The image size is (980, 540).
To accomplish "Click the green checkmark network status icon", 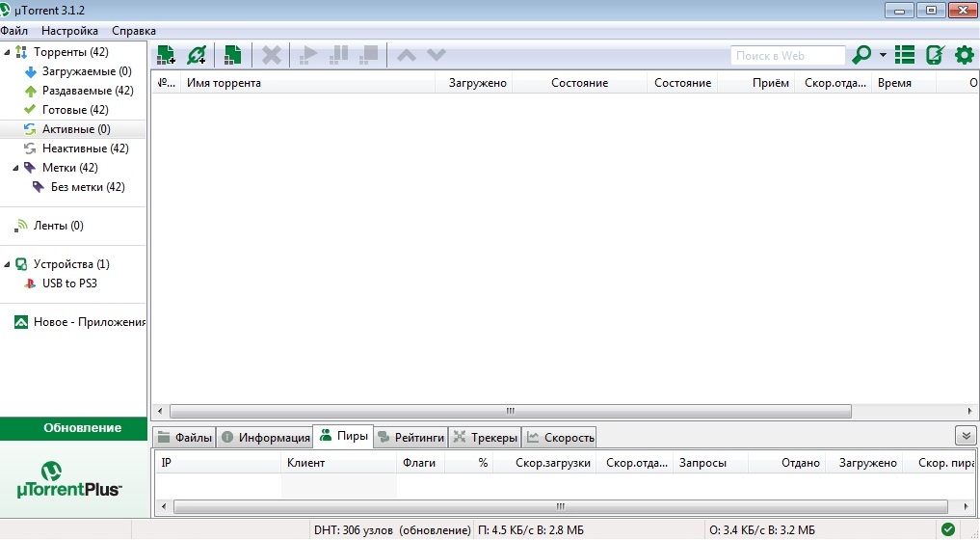I will [948, 529].
